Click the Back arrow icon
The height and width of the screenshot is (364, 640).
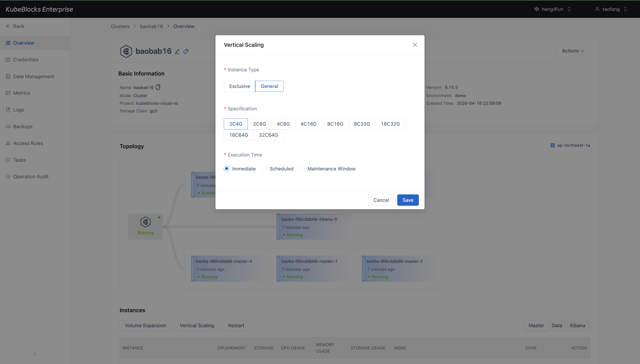point(8,26)
